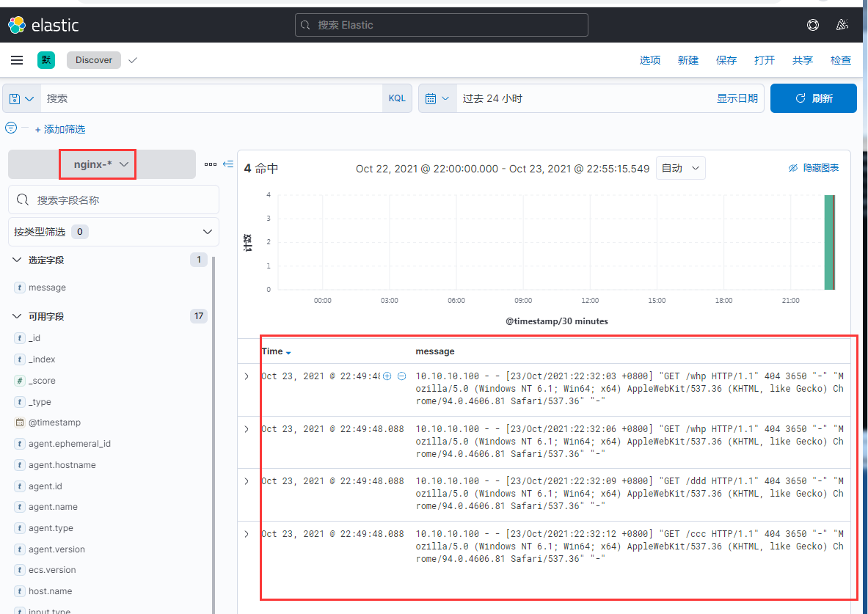Image resolution: width=868 pixels, height=614 pixels.
Task: Select the host.name field
Action: tap(51, 591)
